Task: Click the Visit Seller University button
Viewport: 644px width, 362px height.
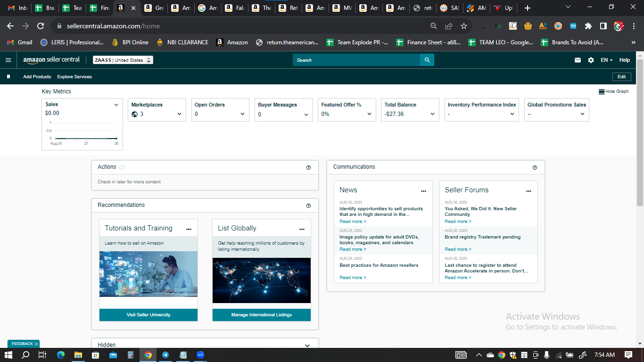Action: click(149, 315)
